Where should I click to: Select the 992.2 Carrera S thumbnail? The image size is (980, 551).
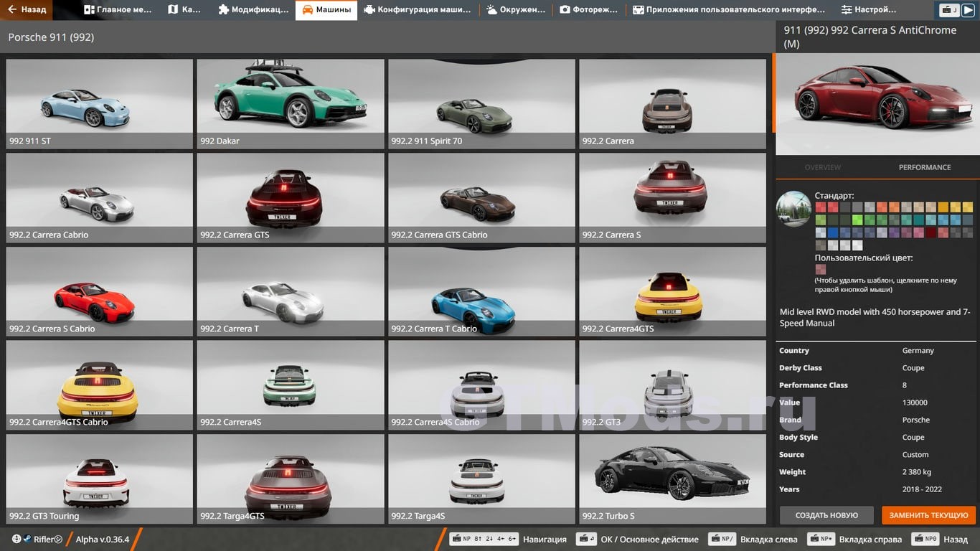(x=673, y=198)
